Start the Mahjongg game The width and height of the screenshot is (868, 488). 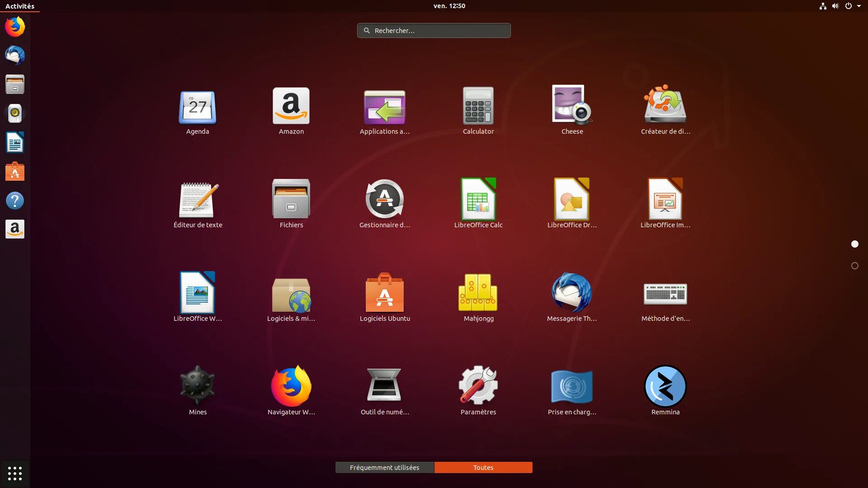[478, 292]
